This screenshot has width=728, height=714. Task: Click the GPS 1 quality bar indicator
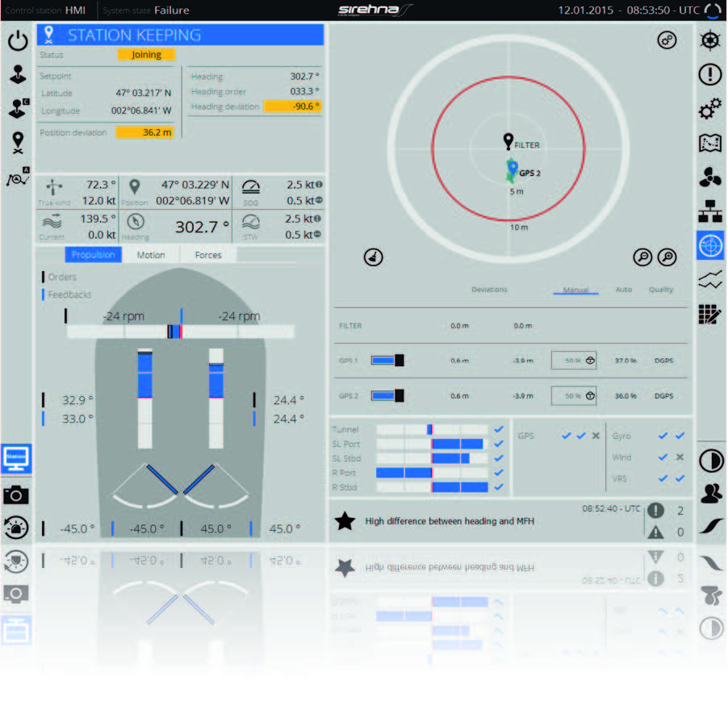click(387, 361)
